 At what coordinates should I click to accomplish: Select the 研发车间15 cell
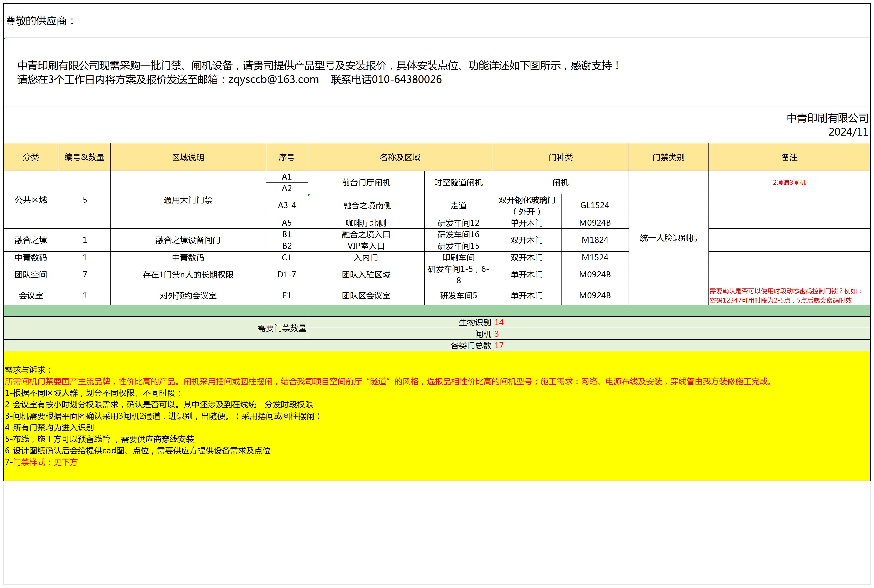[x=459, y=246]
